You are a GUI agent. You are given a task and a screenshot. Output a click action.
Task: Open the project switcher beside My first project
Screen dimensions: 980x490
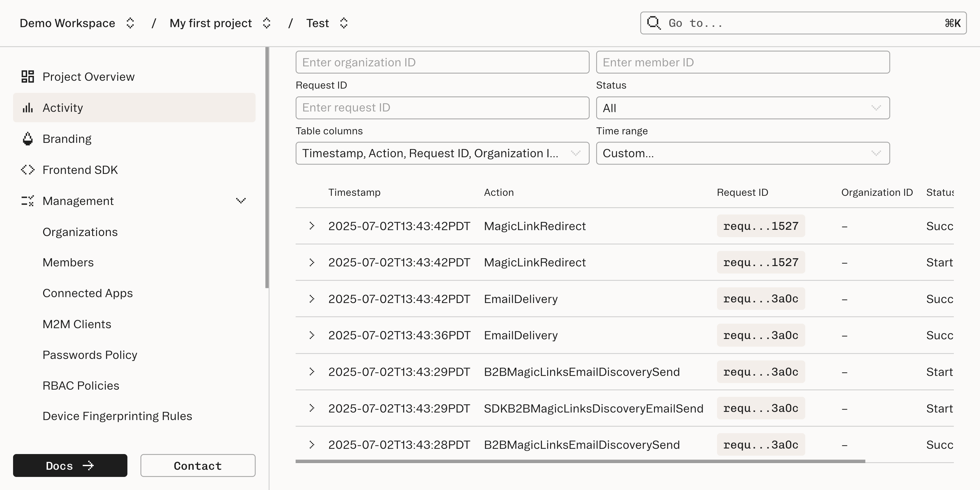click(x=267, y=23)
